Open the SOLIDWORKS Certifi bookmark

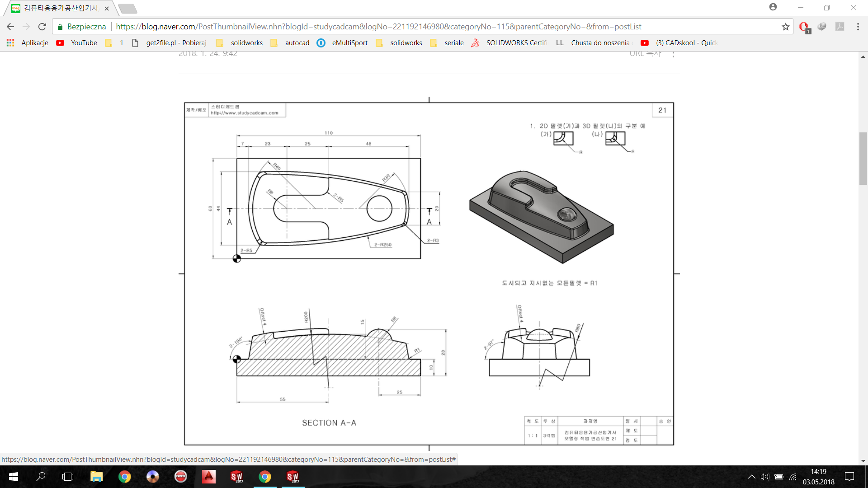[509, 43]
